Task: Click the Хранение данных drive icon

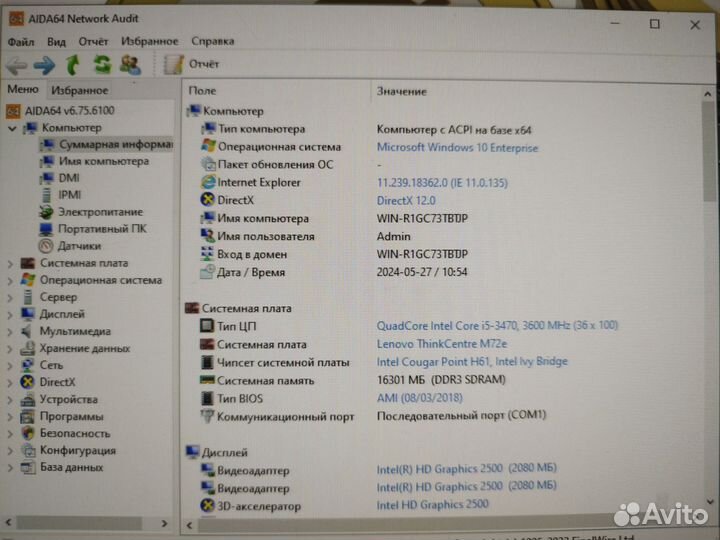Action: 28,349
